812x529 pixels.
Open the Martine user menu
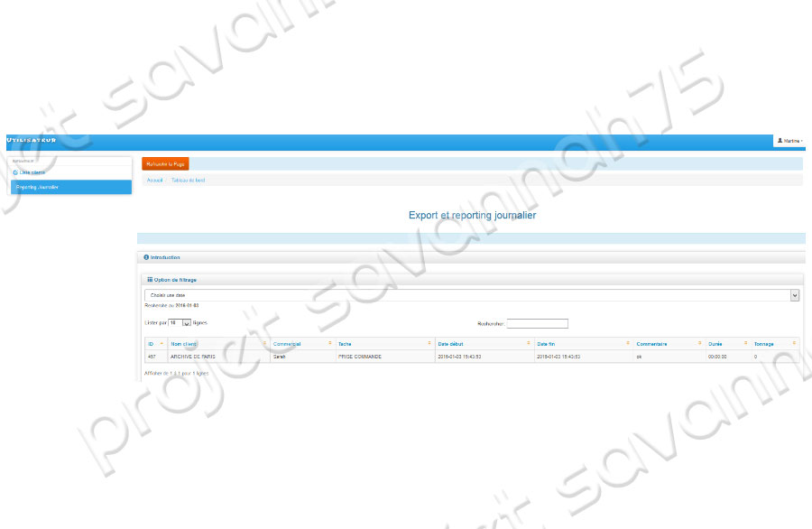click(x=790, y=141)
